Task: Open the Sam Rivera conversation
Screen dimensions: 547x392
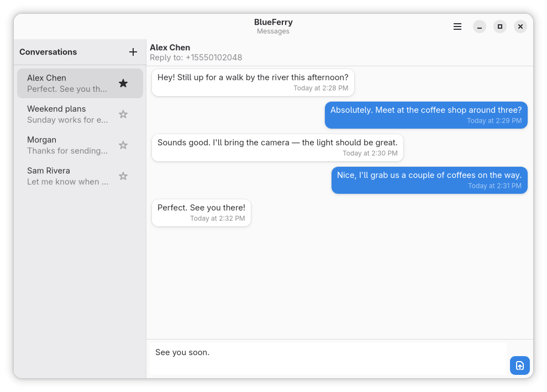Action: point(80,176)
